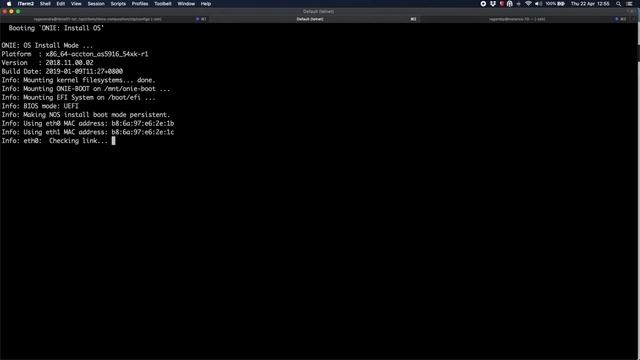Open the Window menu
Viewport: 640px width, 360px height.
tap(186, 4)
